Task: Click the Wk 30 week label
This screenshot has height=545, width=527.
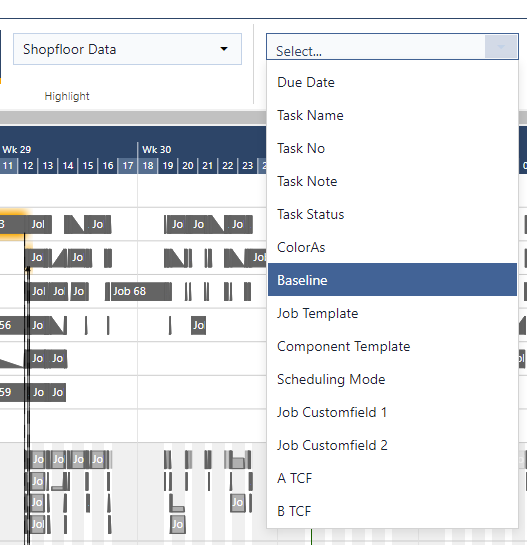Action: coord(157,149)
